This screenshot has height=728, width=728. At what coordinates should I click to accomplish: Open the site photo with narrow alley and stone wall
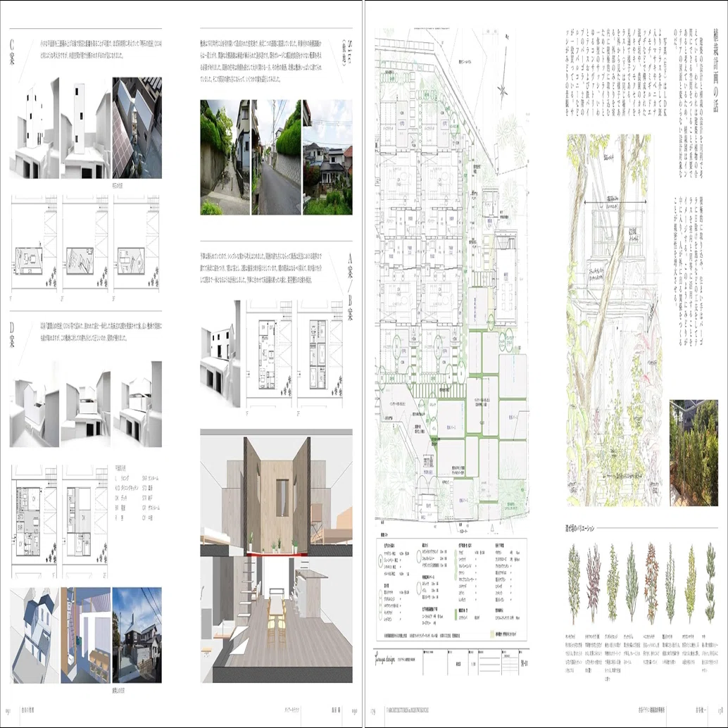click(225, 157)
